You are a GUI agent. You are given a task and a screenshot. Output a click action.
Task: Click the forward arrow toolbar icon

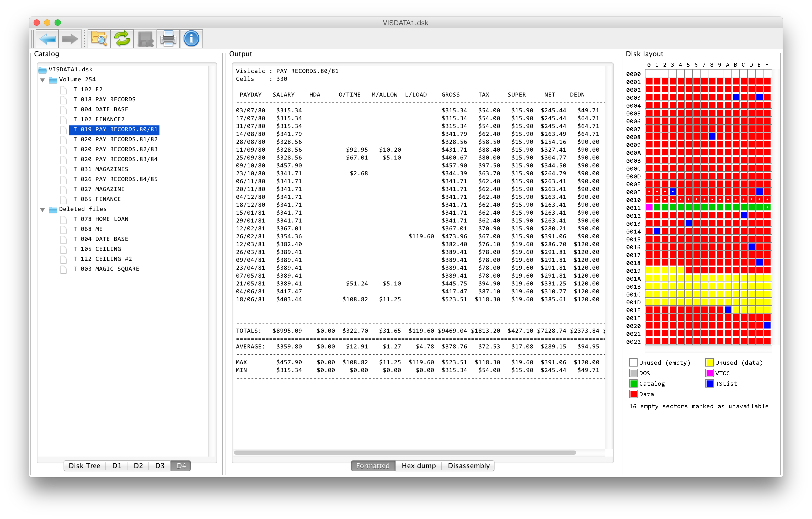(x=70, y=39)
